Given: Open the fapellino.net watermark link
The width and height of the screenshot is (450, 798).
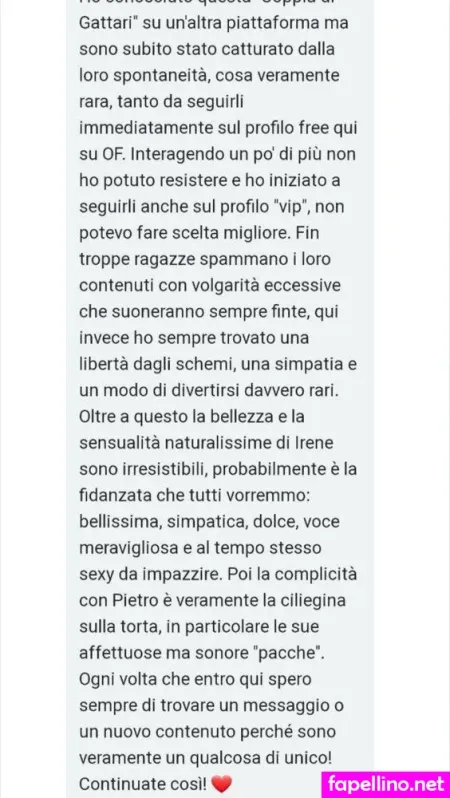Looking at the screenshot, I should click(385, 783).
